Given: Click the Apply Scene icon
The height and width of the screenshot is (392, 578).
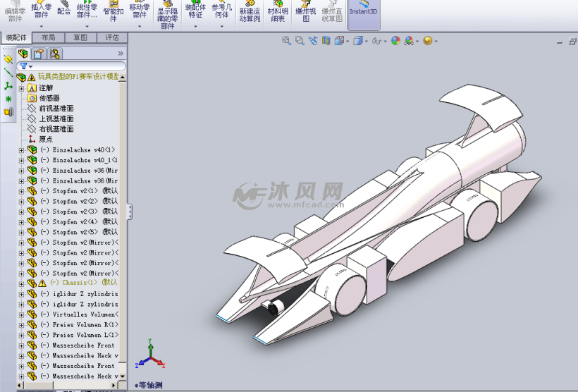Looking at the screenshot, I should [x=409, y=41].
